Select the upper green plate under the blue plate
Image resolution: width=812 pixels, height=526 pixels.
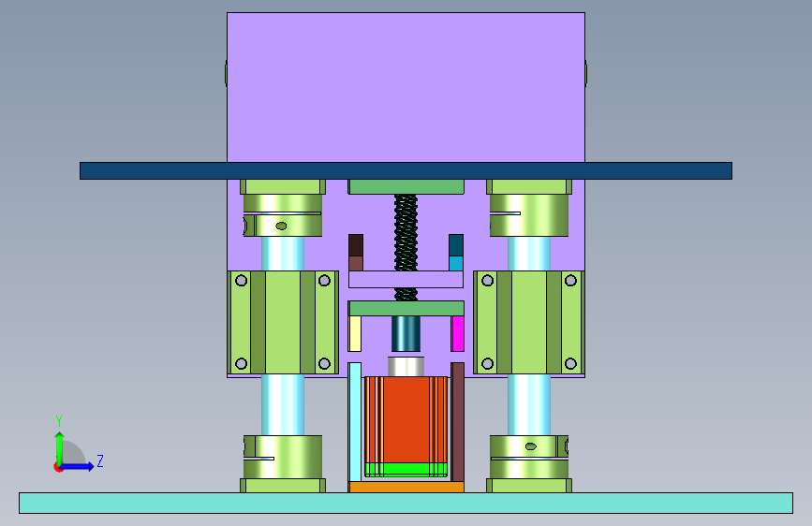406,187
